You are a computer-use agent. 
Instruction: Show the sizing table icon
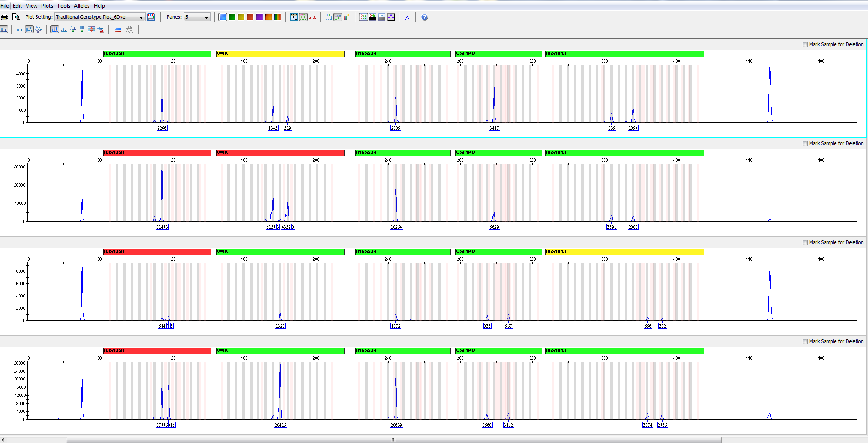(x=363, y=17)
